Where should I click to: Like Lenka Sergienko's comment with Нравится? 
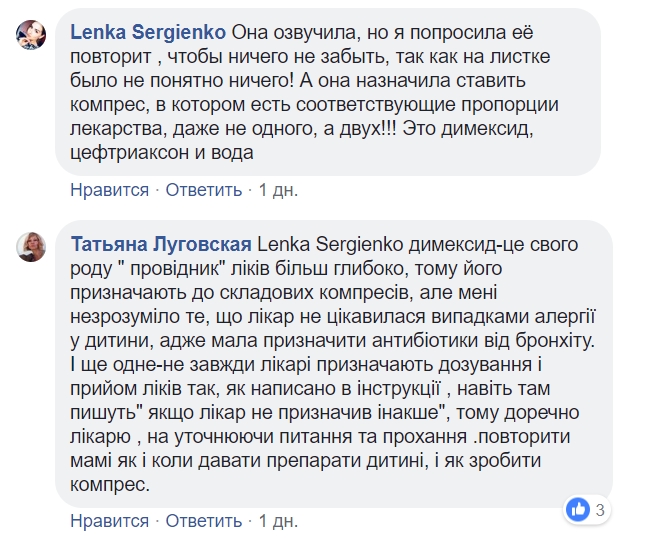[109, 190]
